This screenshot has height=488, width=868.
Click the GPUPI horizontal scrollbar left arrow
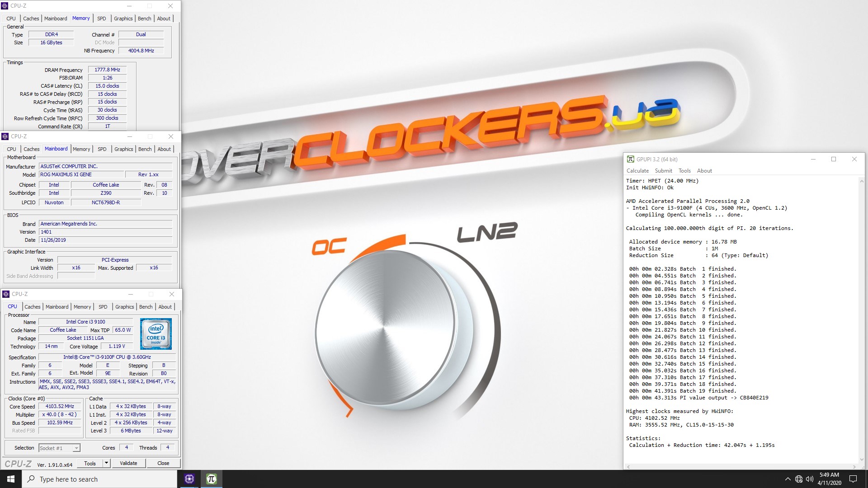coord(628,467)
